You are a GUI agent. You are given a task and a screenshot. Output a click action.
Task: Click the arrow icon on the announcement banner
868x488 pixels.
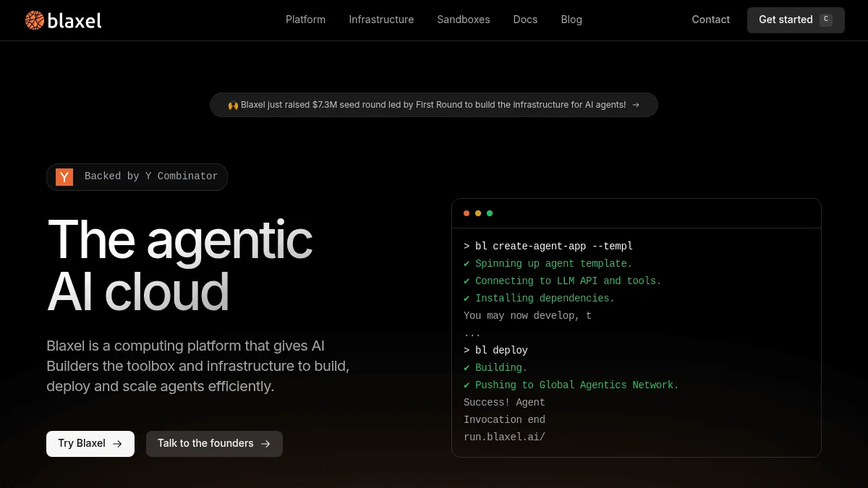(636, 104)
